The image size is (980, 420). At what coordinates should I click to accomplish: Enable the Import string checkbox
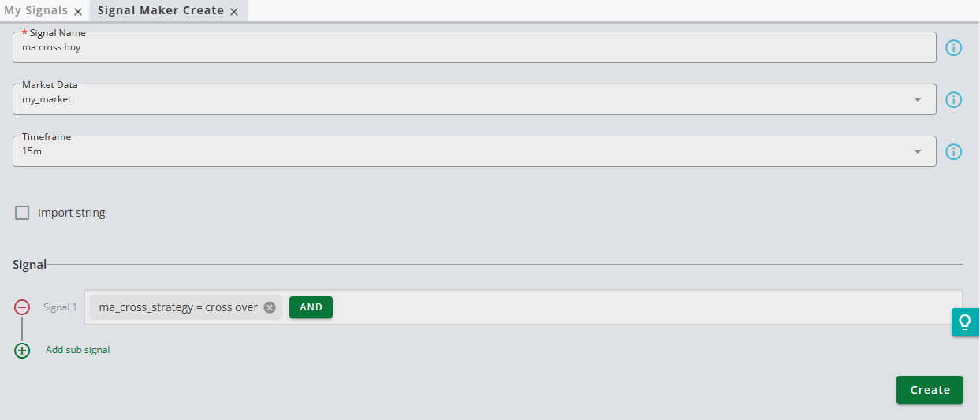(22, 213)
